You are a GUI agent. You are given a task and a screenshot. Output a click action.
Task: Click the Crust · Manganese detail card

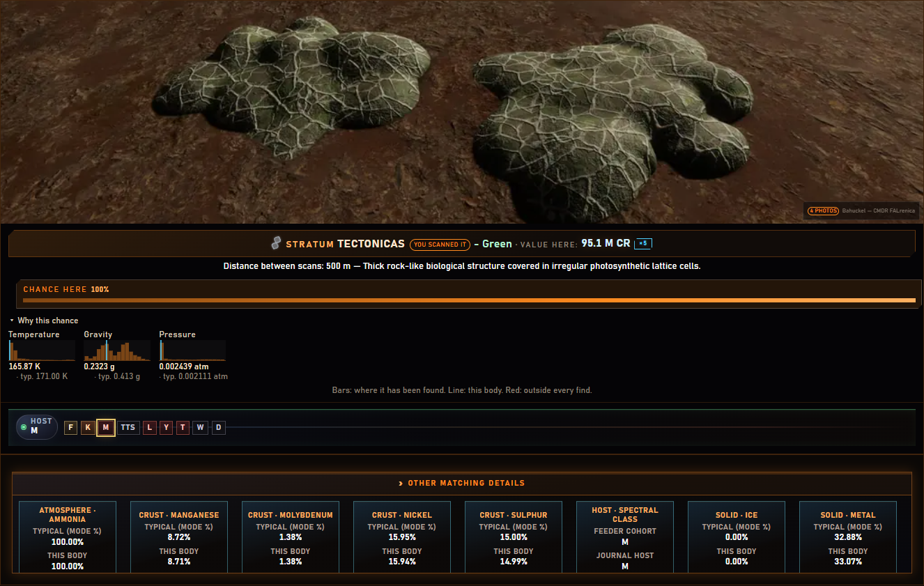point(179,537)
